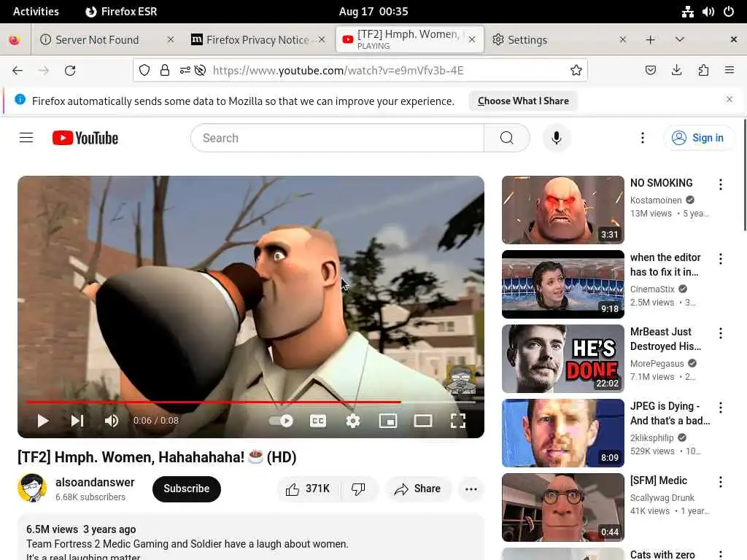
Task: Save to Pocket icon
Action: pos(650,71)
